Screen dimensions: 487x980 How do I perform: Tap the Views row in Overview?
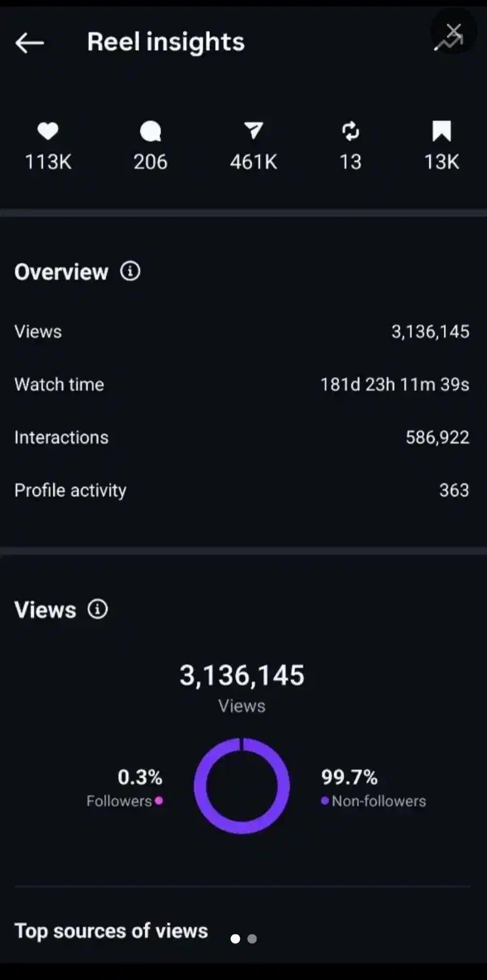click(x=242, y=331)
